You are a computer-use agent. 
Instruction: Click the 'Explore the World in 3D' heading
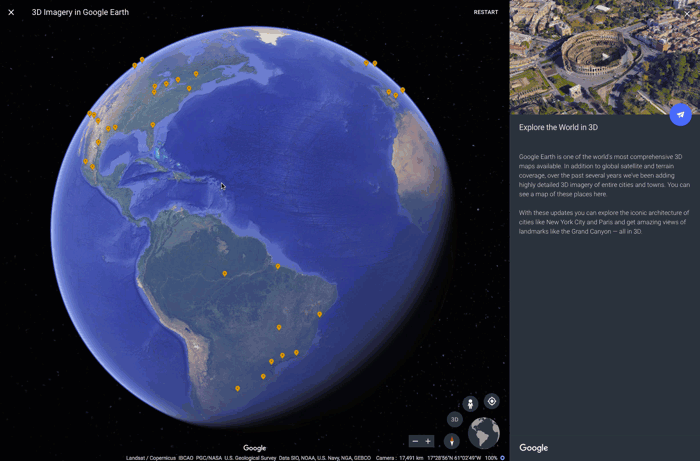click(558, 127)
